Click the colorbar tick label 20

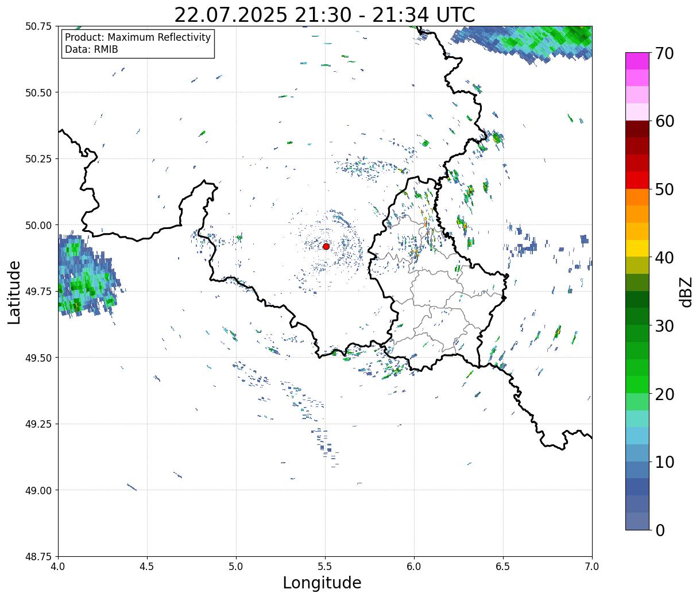664,394
